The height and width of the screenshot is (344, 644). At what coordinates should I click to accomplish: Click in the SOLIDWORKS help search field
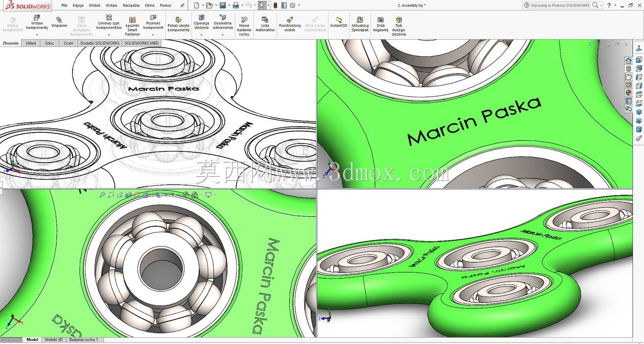(560, 5)
